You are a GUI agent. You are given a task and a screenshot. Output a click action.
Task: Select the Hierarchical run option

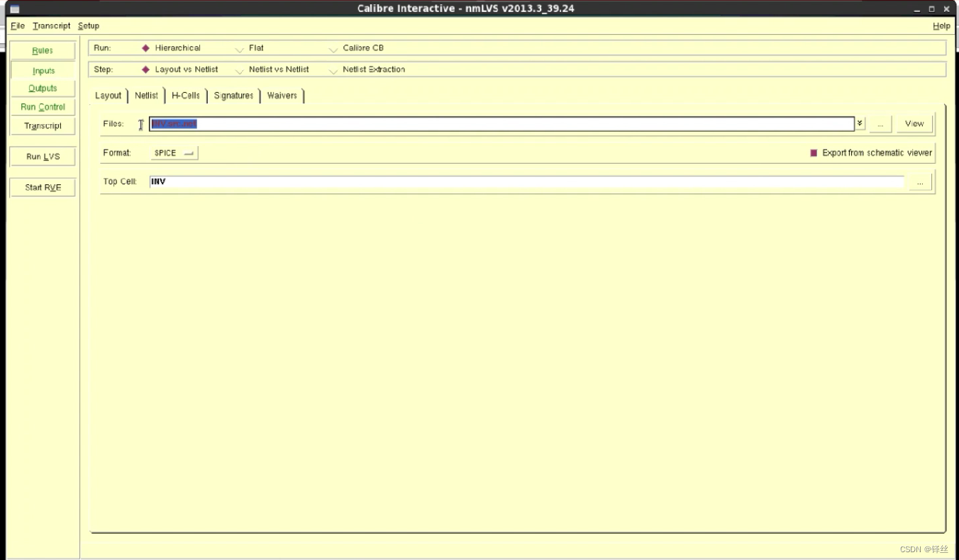coord(172,48)
